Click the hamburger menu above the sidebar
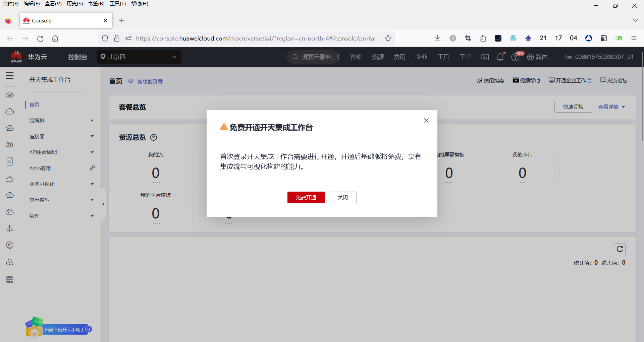 click(x=9, y=76)
